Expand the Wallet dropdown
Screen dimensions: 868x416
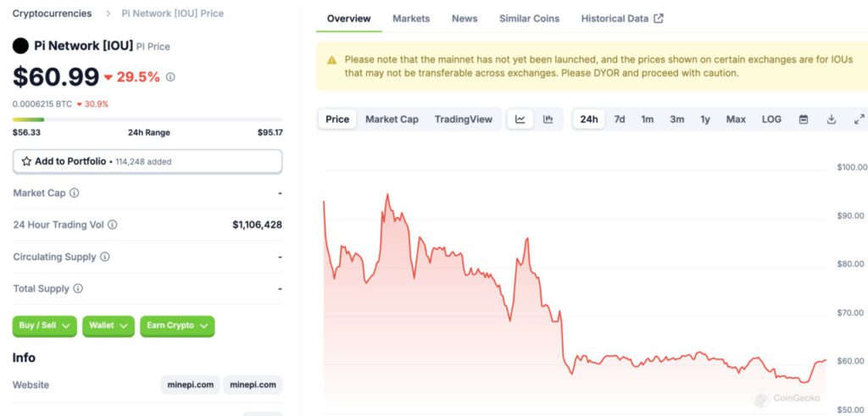point(108,326)
